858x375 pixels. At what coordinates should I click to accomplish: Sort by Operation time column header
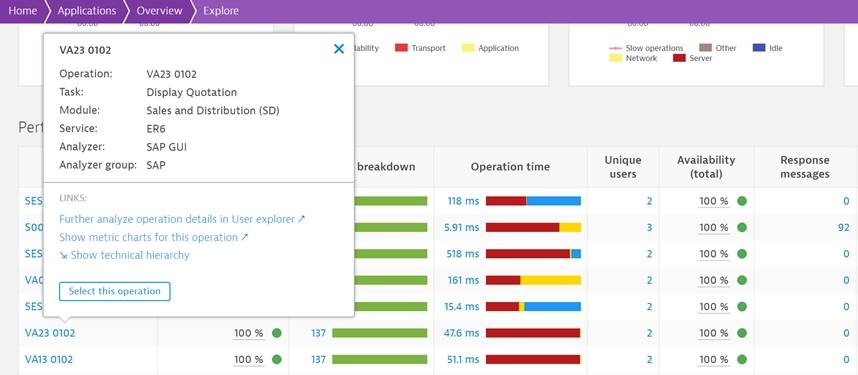[x=510, y=167]
